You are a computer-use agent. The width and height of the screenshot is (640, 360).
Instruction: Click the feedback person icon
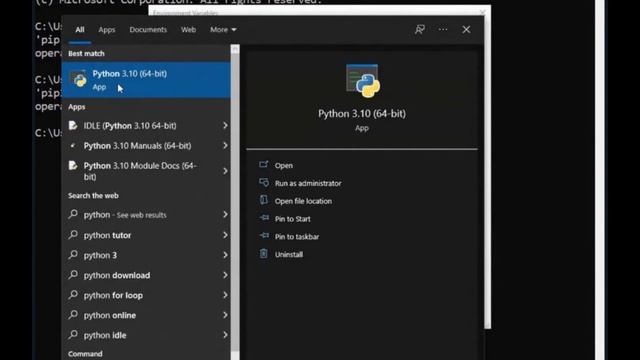click(x=420, y=29)
